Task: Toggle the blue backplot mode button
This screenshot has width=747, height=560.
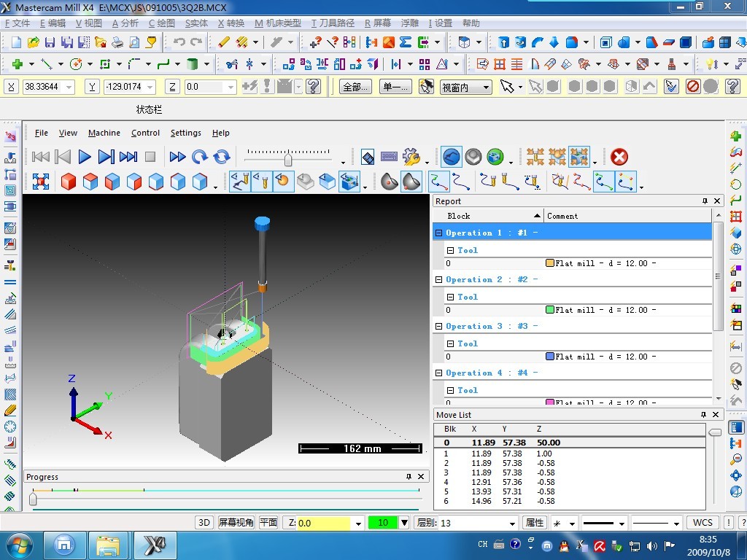Action: coord(451,157)
